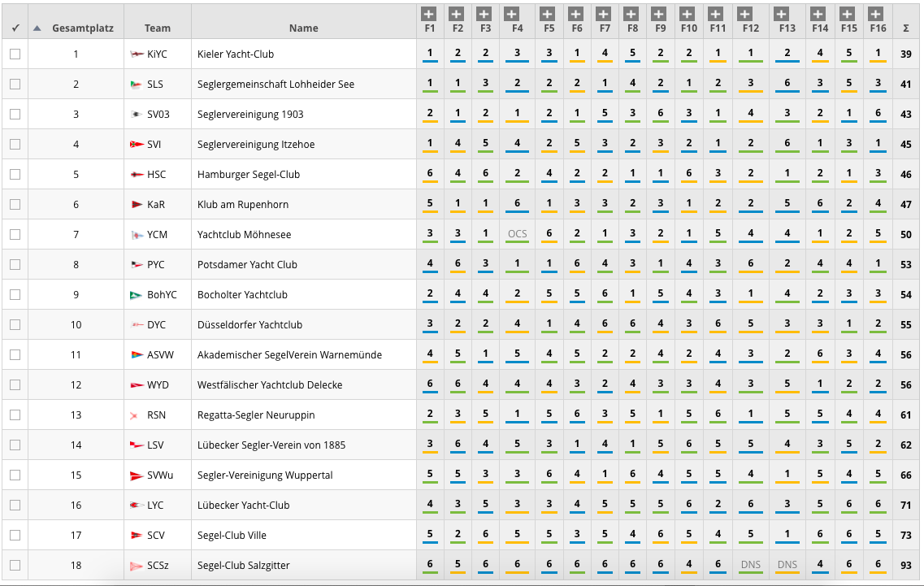Click the Kieler Yacht-Club KiYC flag icon

pyautogui.click(x=137, y=54)
